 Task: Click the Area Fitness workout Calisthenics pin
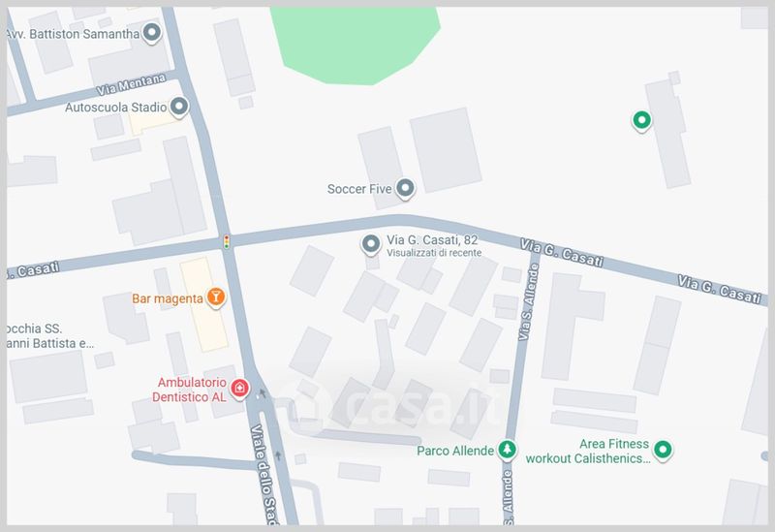pos(663,450)
